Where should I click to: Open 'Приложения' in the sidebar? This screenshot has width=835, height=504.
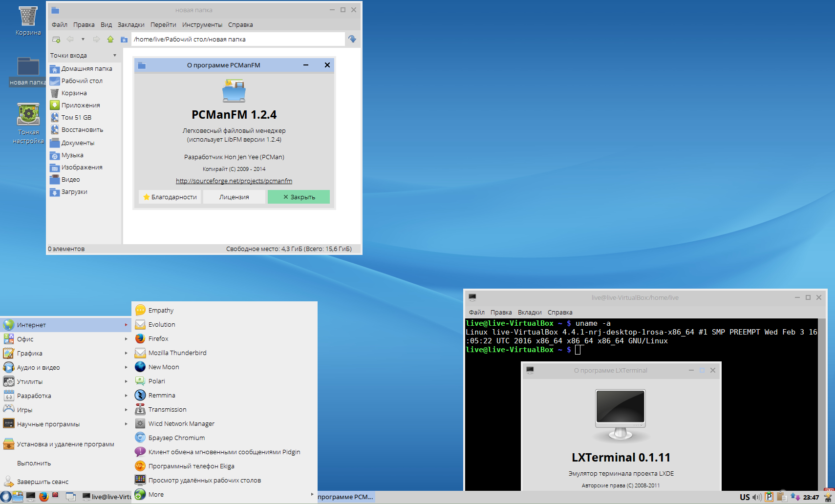tap(84, 105)
